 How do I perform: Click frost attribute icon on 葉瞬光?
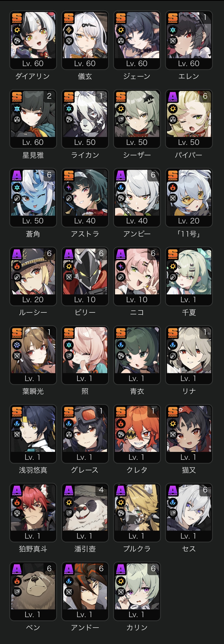tap(17, 345)
